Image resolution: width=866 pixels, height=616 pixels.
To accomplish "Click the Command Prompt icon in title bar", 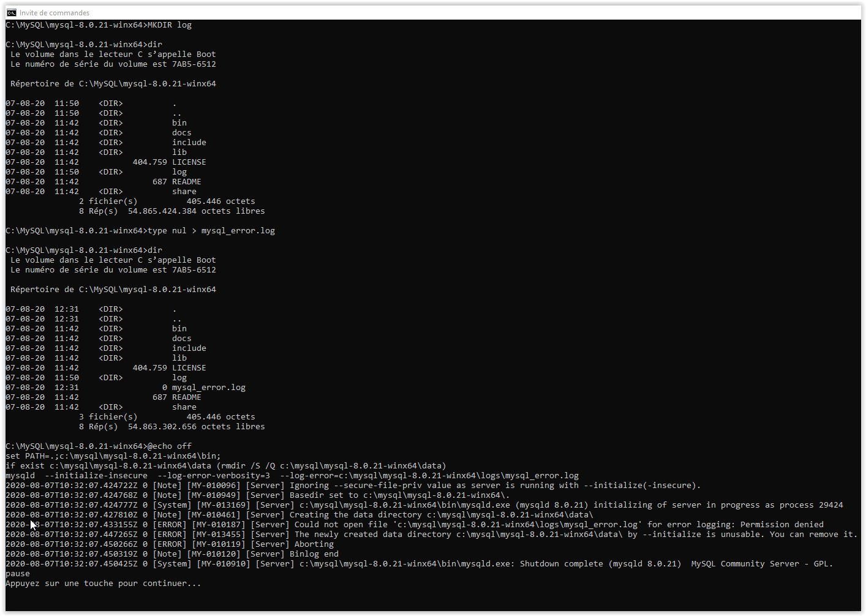I will coord(11,12).
